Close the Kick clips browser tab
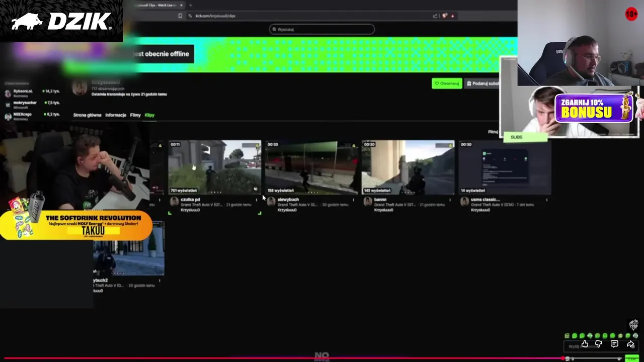Screen dimensions: 644x362 [x=181, y=5]
